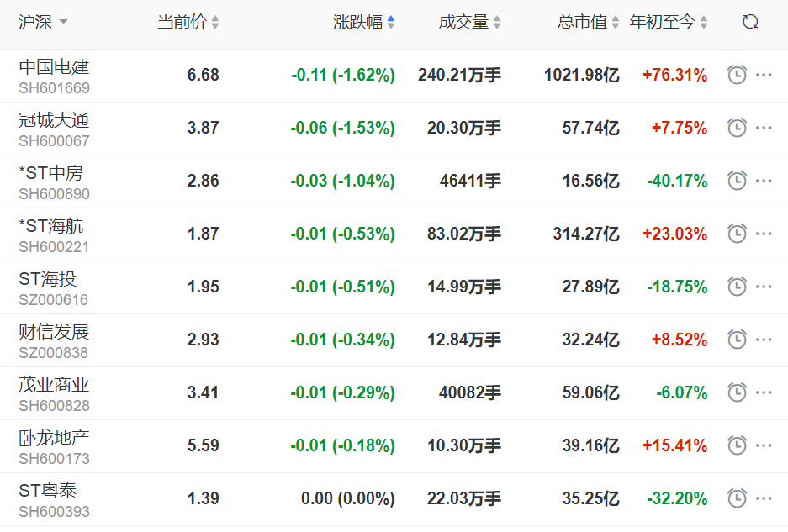Select stock code SH600890
Screen dimensions: 788x532
click(55, 194)
